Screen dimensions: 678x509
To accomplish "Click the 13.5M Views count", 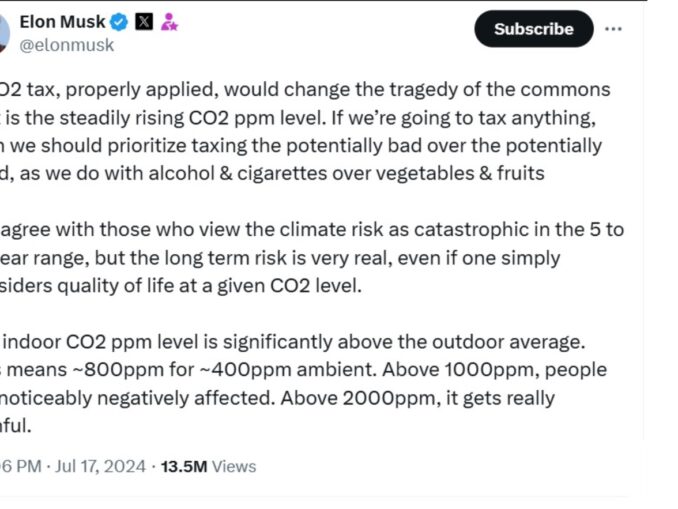I will (208, 466).
